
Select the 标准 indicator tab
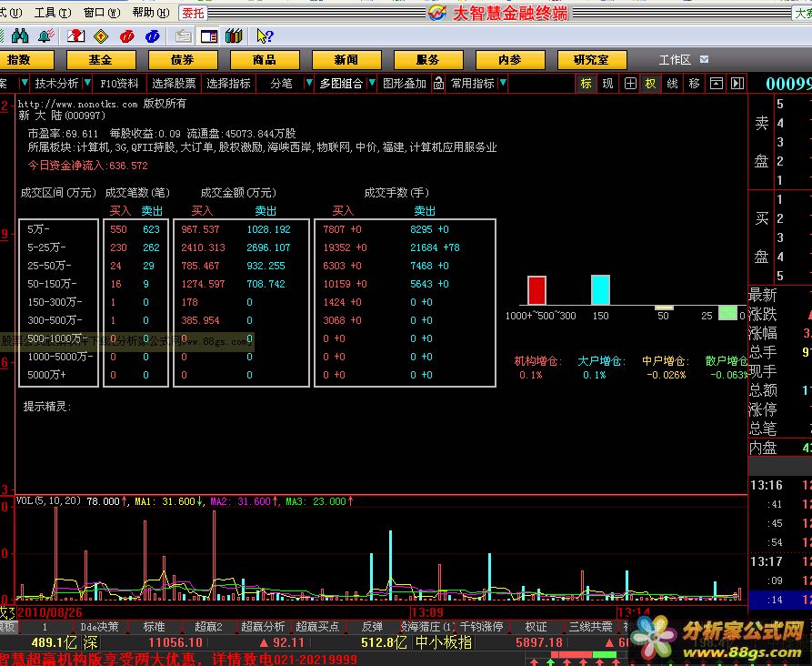click(155, 627)
